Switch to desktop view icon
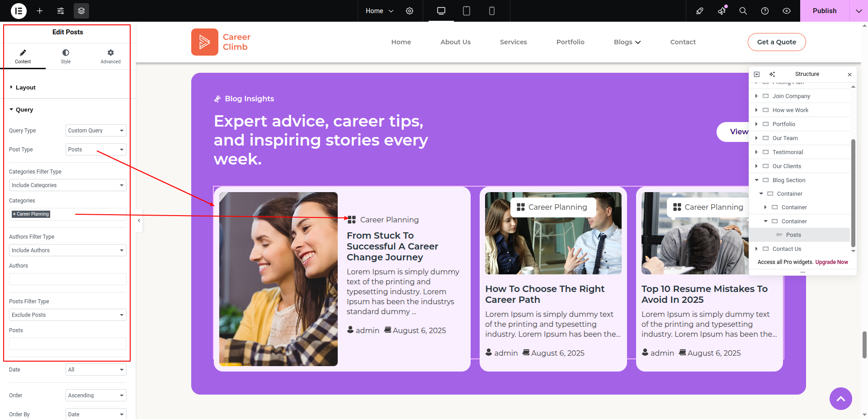 pyautogui.click(x=441, y=11)
